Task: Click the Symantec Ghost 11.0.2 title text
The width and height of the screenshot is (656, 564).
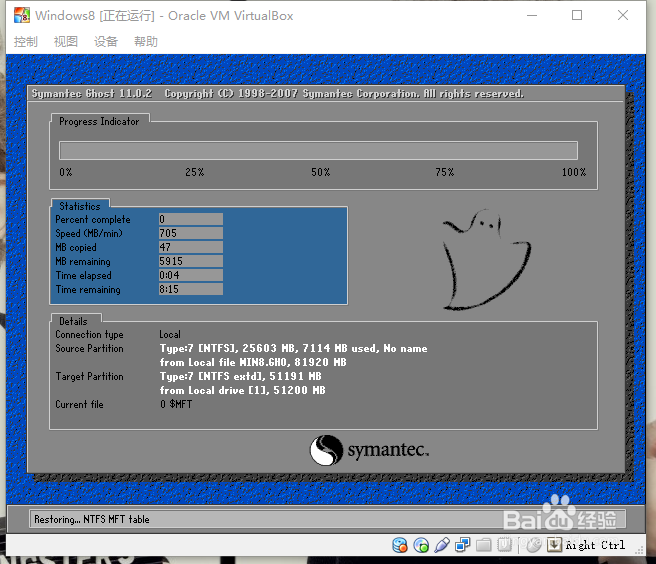Action: click(x=92, y=93)
